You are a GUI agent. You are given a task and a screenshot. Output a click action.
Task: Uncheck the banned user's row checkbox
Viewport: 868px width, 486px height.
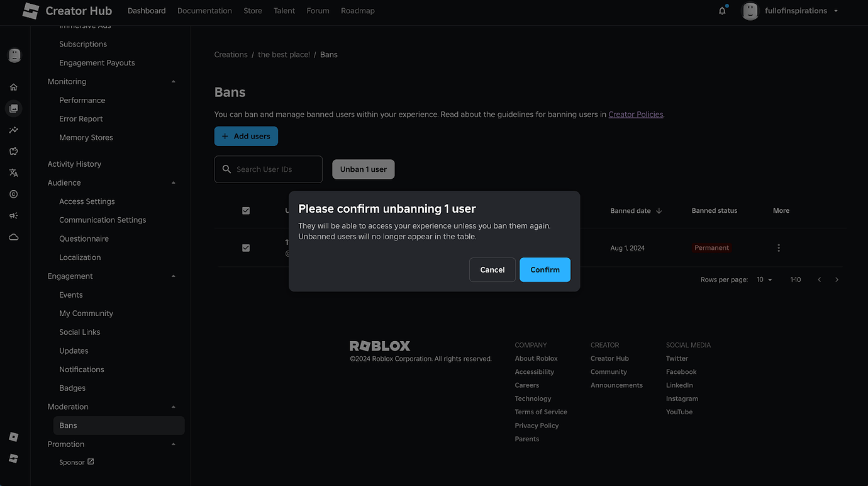coord(246,247)
